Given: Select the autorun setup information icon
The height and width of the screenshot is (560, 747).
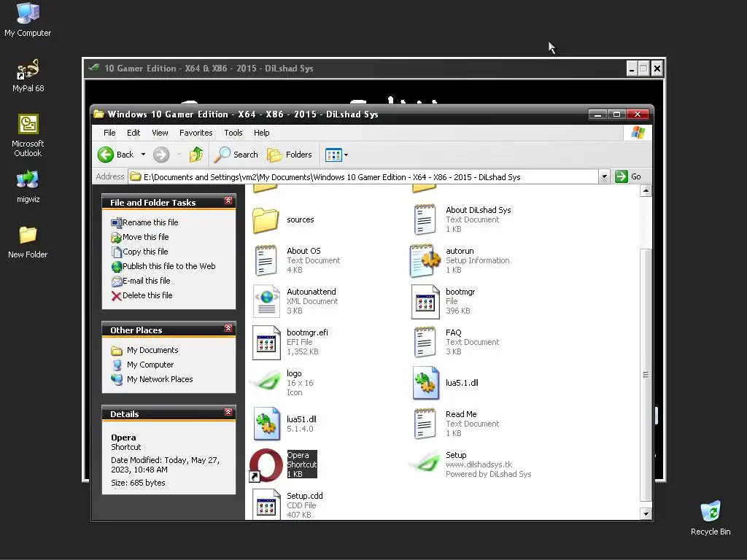Looking at the screenshot, I should click(425, 260).
